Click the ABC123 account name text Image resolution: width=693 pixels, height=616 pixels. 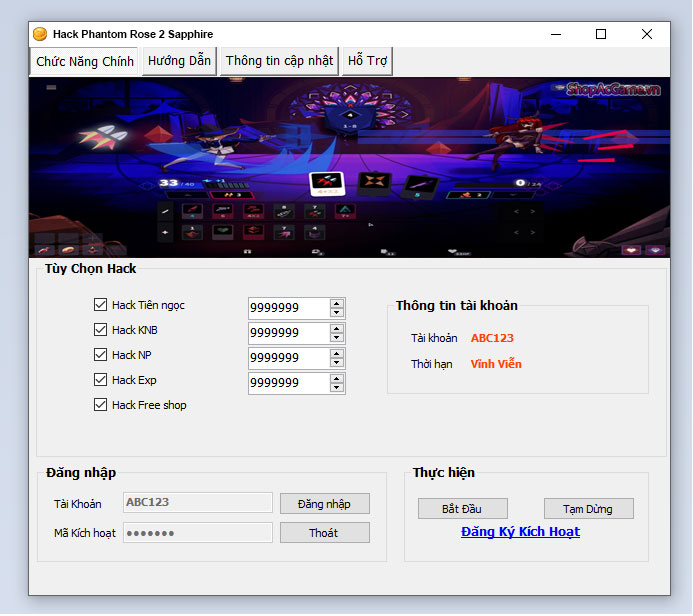click(x=492, y=338)
